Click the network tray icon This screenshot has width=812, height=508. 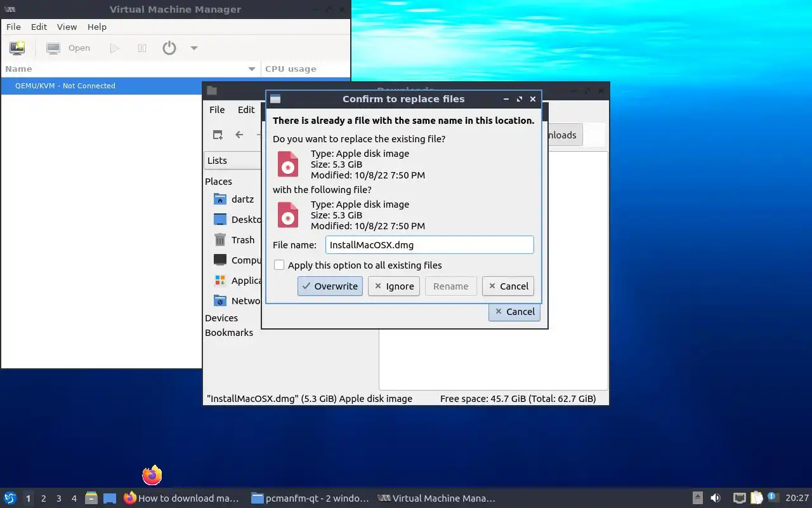(x=739, y=498)
